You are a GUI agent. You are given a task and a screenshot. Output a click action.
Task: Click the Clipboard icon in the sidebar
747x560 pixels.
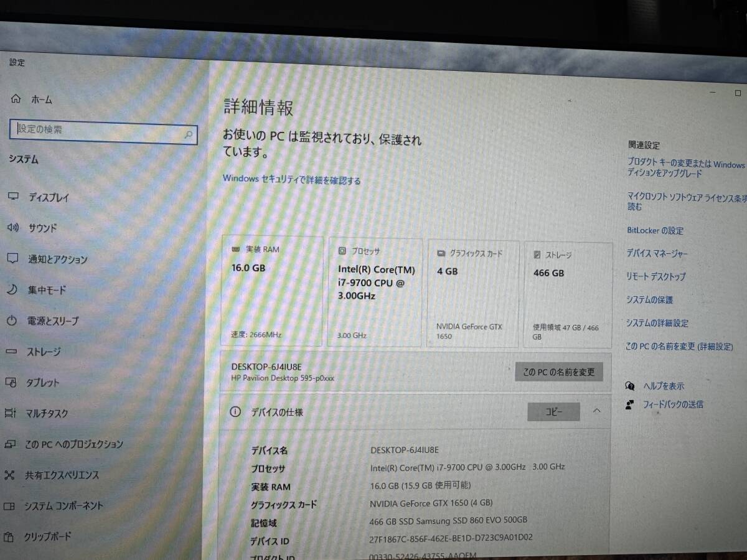[9, 536]
